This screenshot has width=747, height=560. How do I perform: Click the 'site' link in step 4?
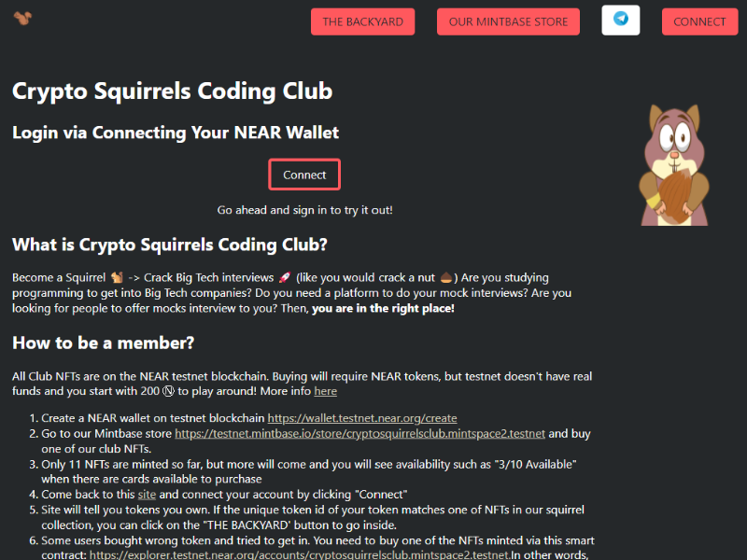pos(147,495)
